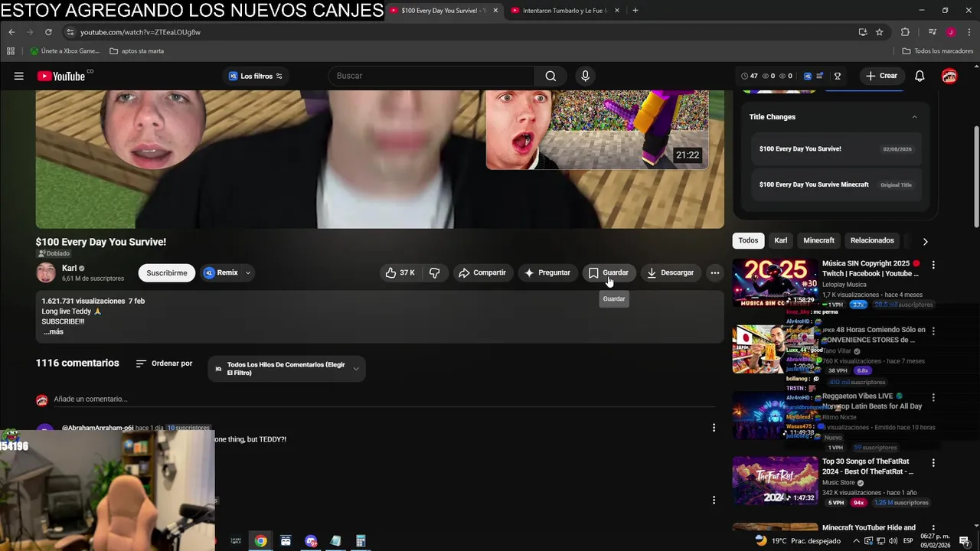
Task: Show more filter chips with the arrow
Action: pyautogui.click(x=925, y=241)
